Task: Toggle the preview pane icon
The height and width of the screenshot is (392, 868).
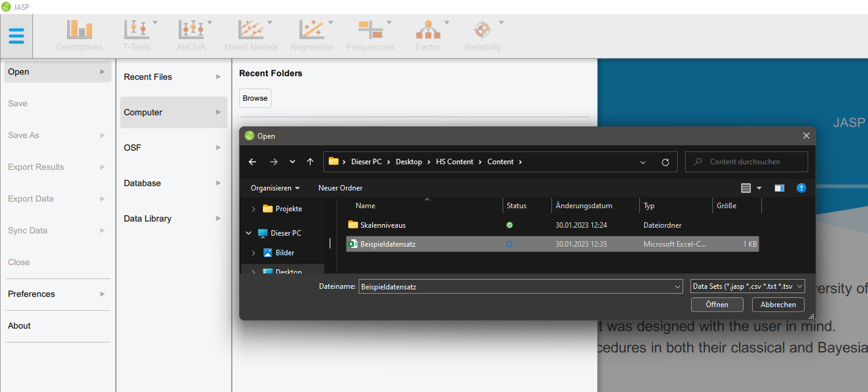Action: coord(779,188)
